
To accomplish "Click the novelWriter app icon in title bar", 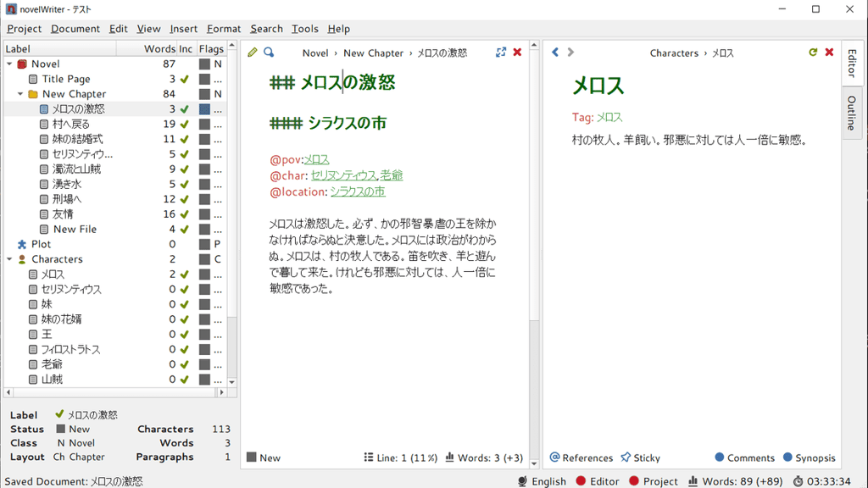I will tap(11, 9).
